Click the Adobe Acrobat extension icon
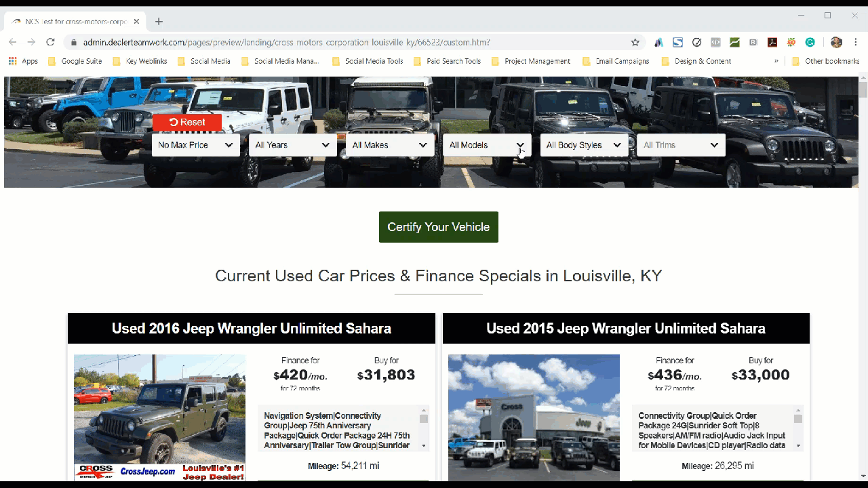Viewport: 868px width, 488px height. tap(772, 42)
